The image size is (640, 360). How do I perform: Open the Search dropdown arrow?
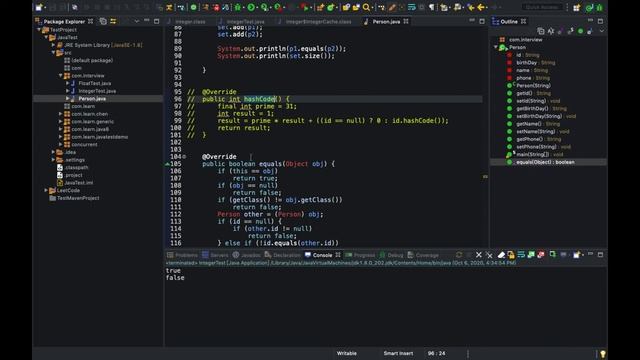[373, 7]
